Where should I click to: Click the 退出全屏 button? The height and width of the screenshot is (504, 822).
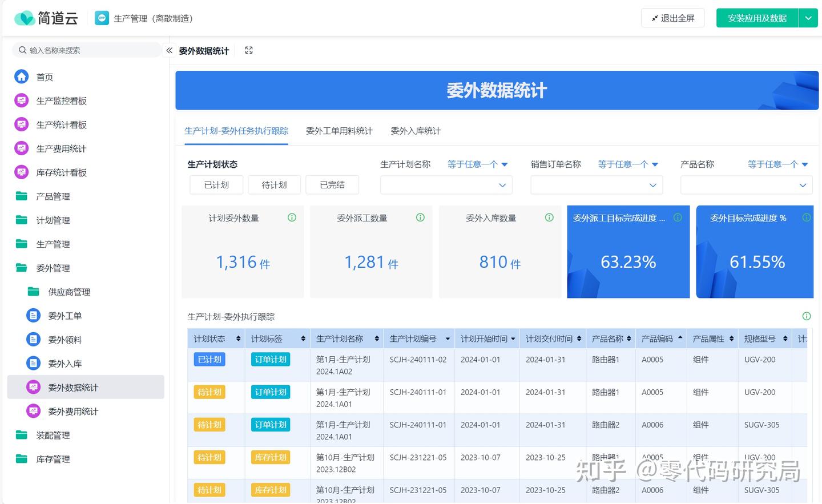(672, 18)
